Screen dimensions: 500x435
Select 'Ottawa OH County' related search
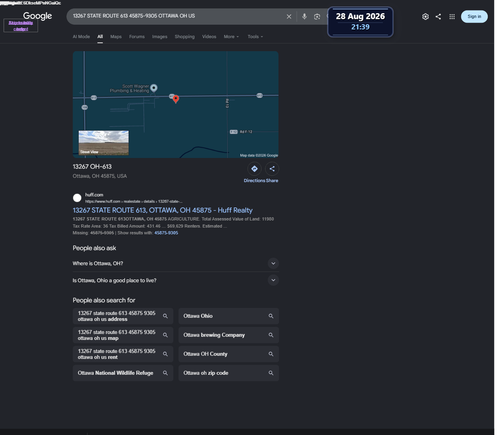(229, 354)
